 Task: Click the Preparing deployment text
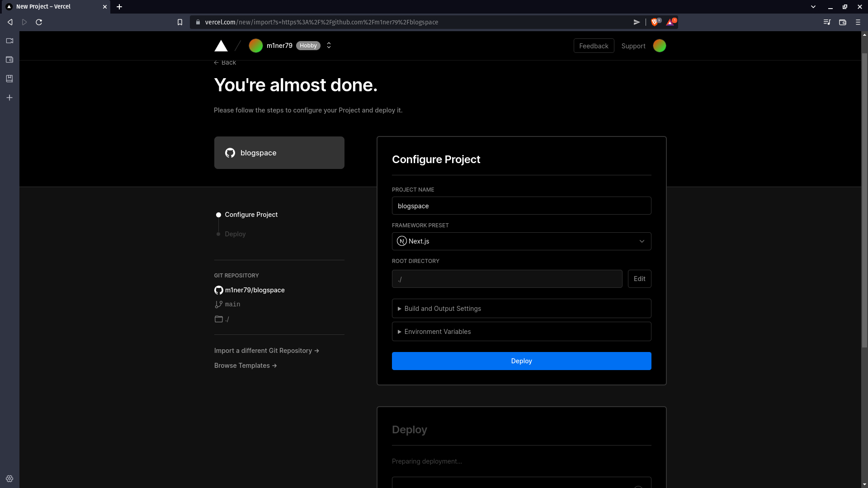427,461
